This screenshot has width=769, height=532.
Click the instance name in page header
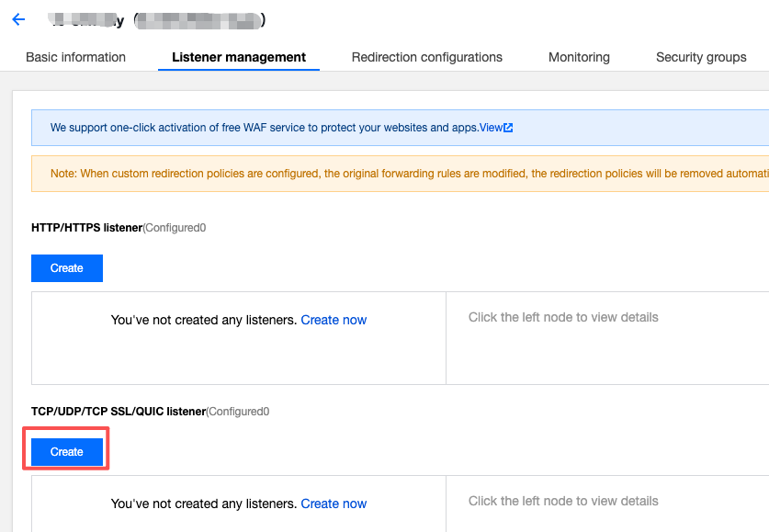click(x=87, y=20)
